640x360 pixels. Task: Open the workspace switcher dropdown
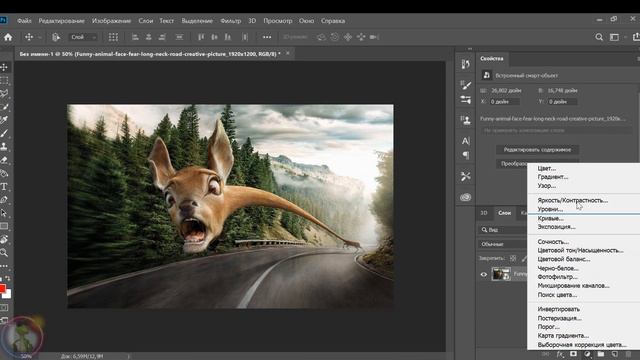click(x=616, y=37)
